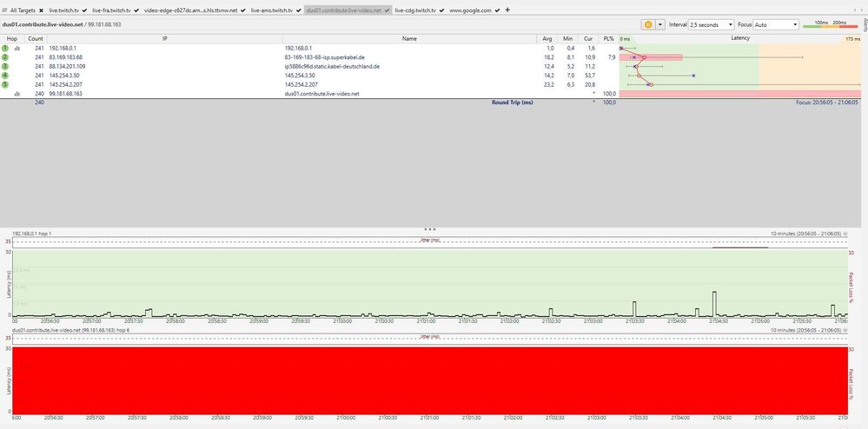This screenshot has width=868, height=429.
Task: Open the Alerts side panel
Action: coord(865,24)
